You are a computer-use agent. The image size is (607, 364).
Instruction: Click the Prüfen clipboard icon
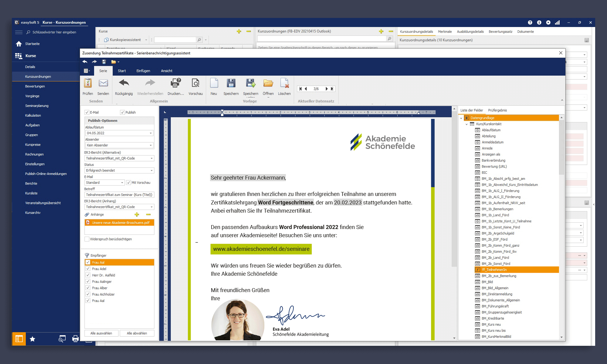click(88, 83)
